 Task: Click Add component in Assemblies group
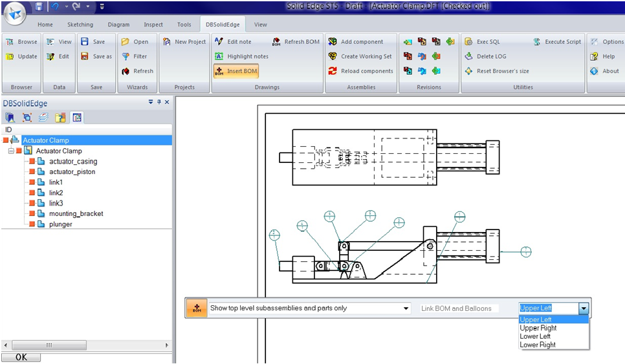point(356,41)
